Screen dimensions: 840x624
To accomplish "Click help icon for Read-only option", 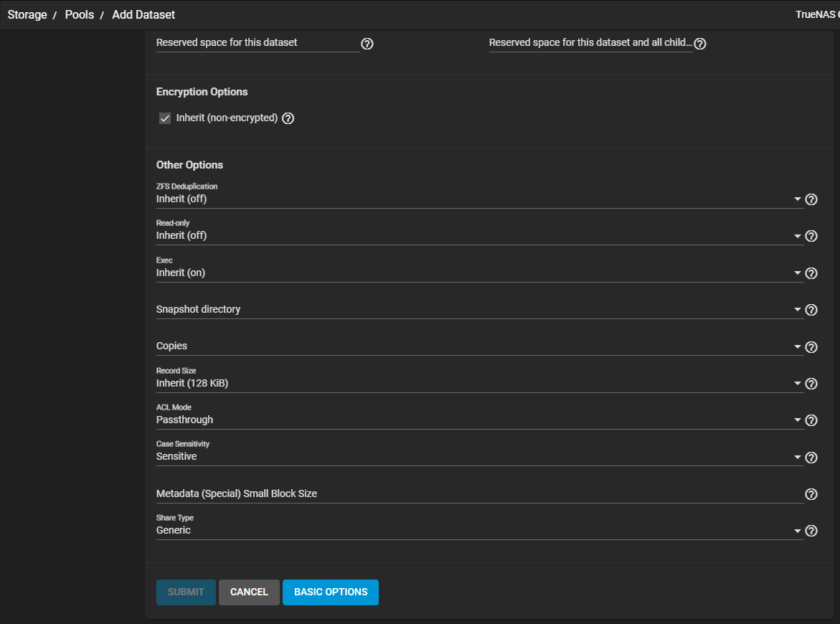I will 811,236.
